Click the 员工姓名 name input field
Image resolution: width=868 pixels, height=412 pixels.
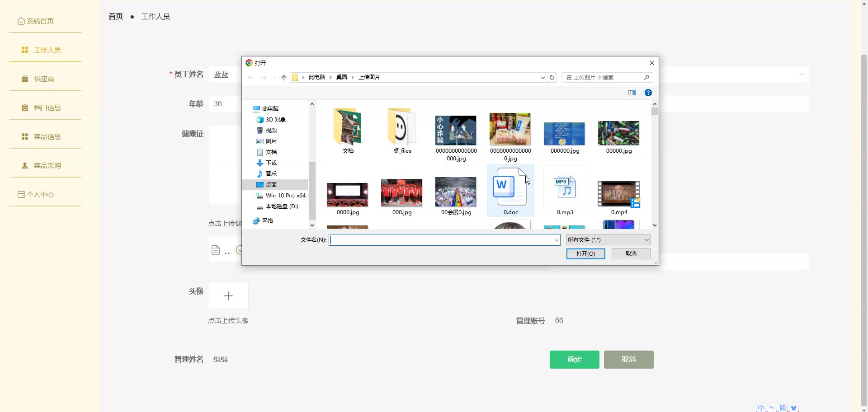pyautogui.click(x=225, y=75)
